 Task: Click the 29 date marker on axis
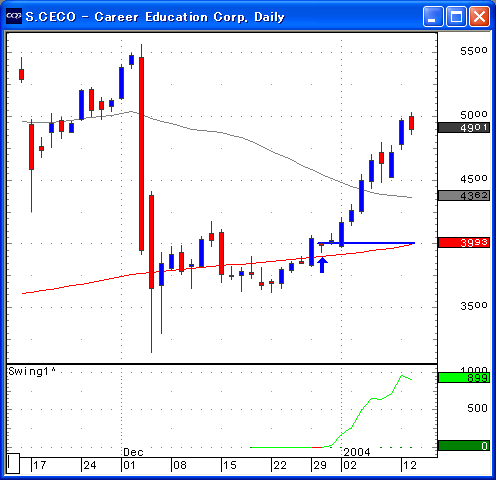tap(320, 465)
